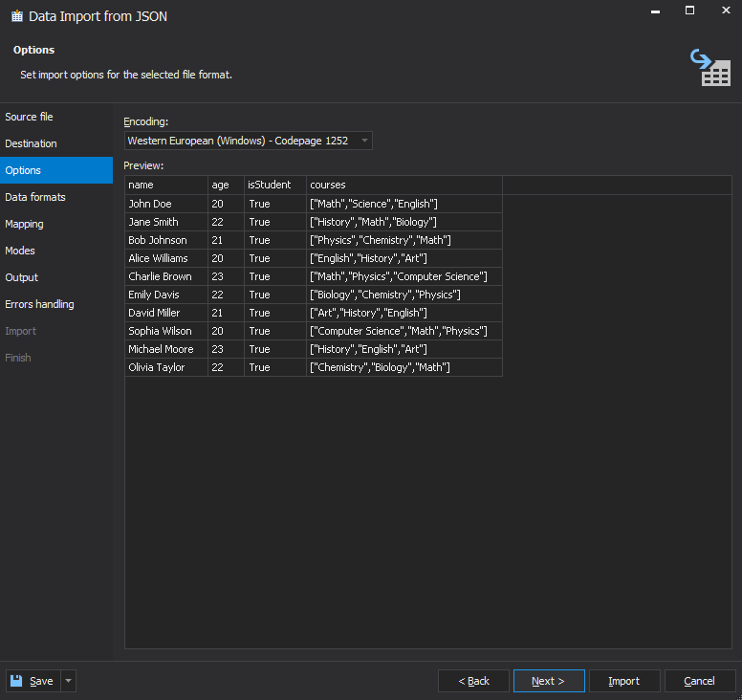The width and height of the screenshot is (742, 700).
Task: Click the Cancel button
Action: pos(700,681)
